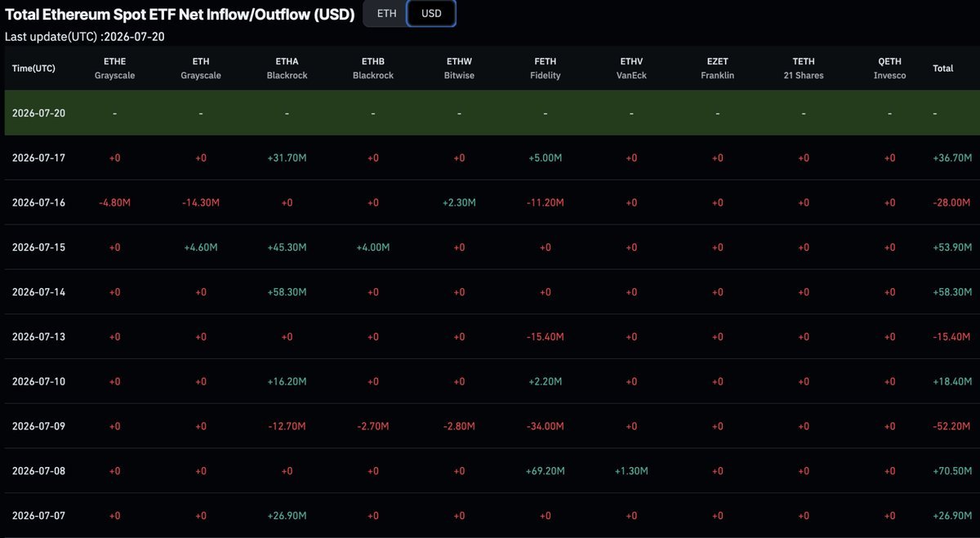The height and width of the screenshot is (538, 980).
Task: Switch to the ETH unit toggle
Action: coord(386,14)
